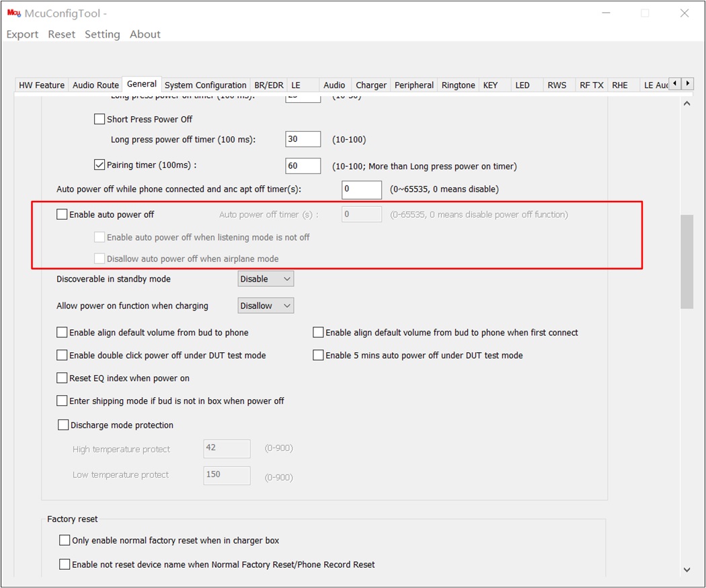Enable Discharge mode protection

[x=64, y=425]
